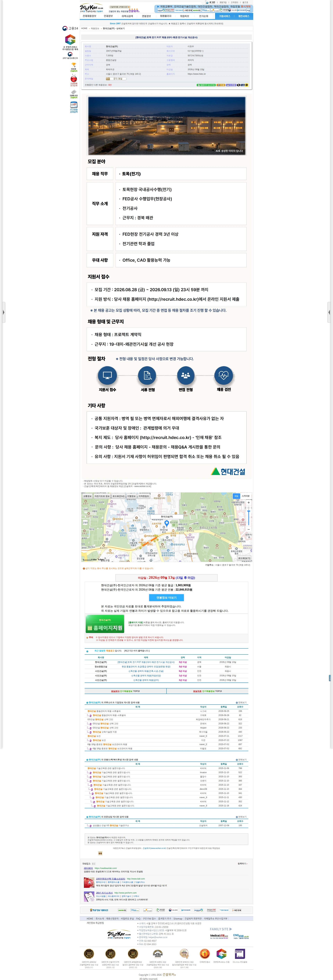Adjust the map zoom level slider
This screenshot has width=333, height=980.
(249, 516)
